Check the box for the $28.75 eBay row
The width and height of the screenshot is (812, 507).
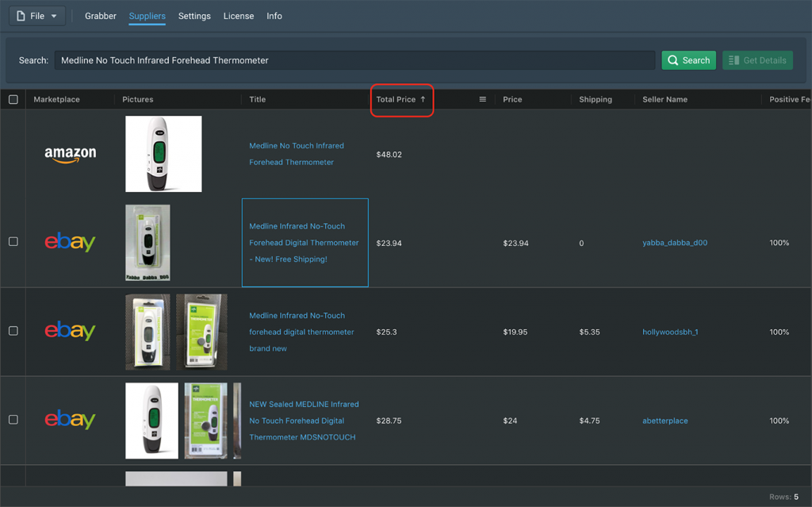pos(13,420)
